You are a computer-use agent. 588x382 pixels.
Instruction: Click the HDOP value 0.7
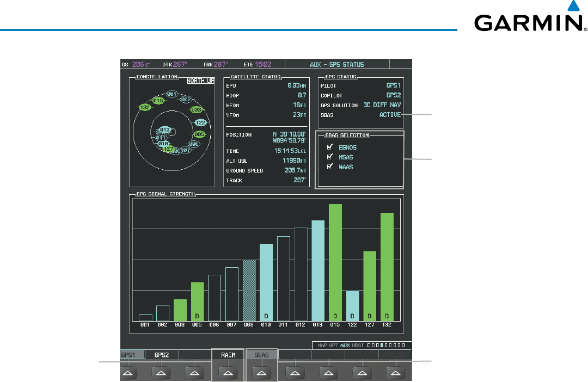click(x=302, y=95)
